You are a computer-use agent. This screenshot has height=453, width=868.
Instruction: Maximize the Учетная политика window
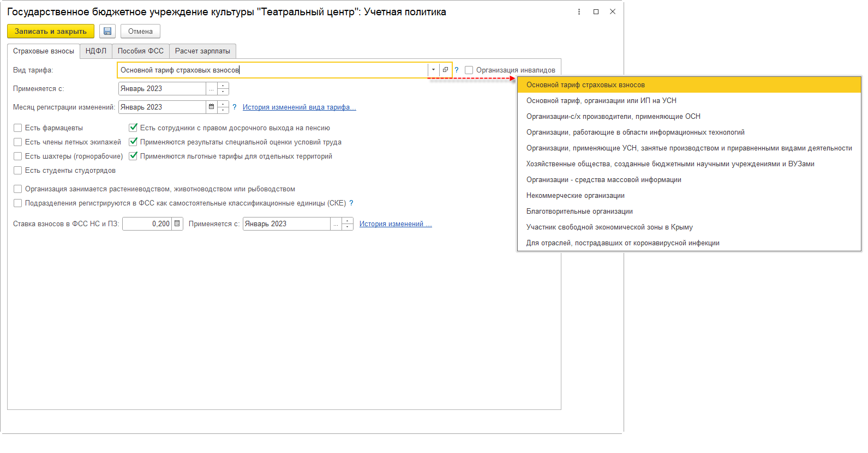coord(596,11)
